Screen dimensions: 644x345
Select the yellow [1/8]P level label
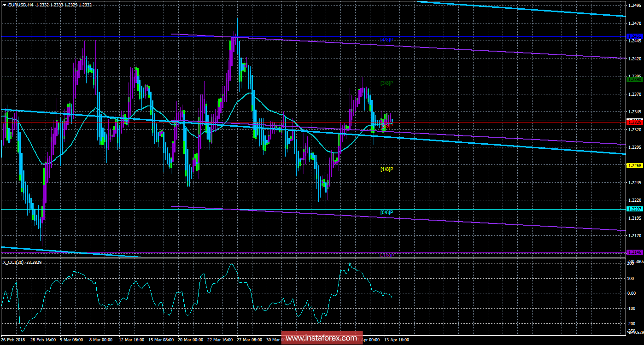pyautogui.click(x=386, y=169)
